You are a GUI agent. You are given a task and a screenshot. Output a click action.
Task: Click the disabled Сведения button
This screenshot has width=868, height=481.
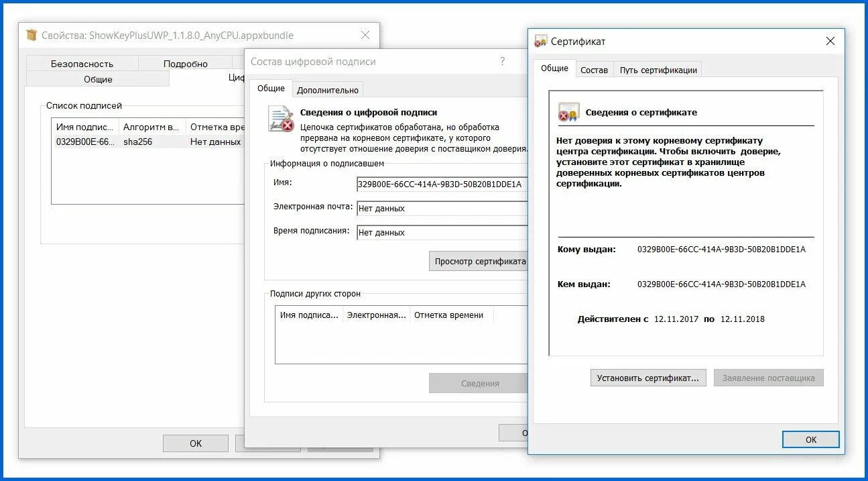479,383
